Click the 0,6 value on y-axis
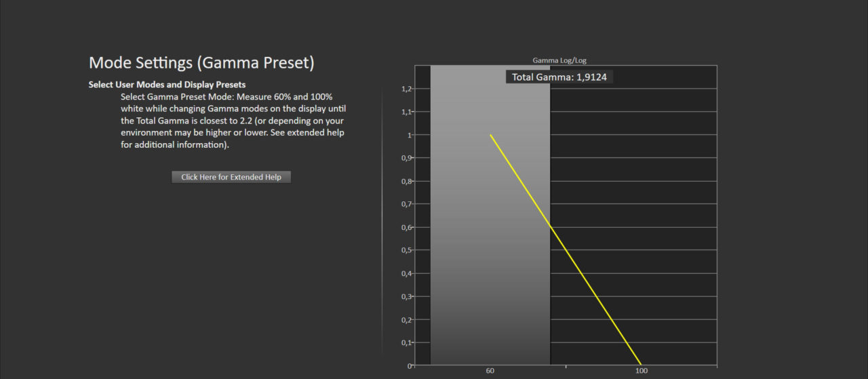This screenshot has width=868, height=379. (x=406, y=227)
